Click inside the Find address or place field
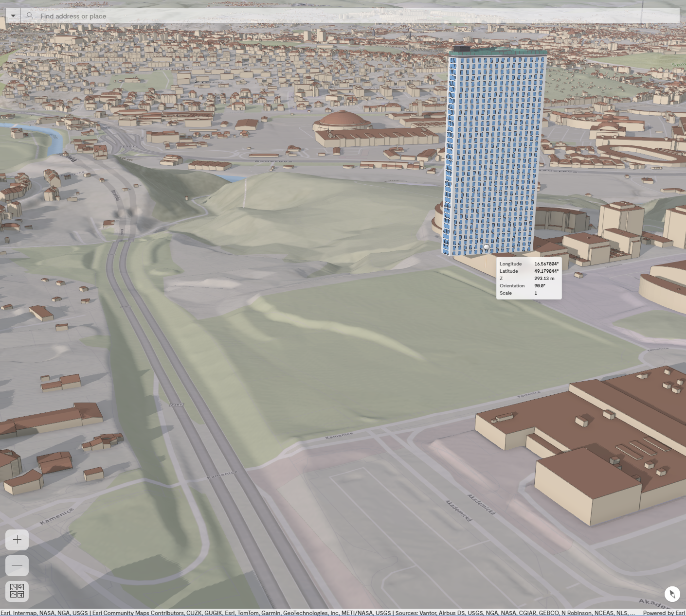The image size is (686, 616). tap(146, 16)
